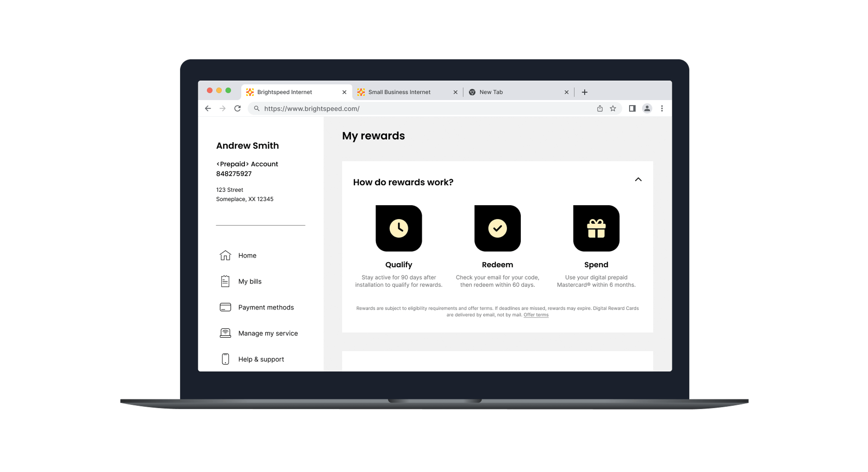This screenshot has height=472, width=868.
Task: Click the credit card icon
Action: [225, 308]
